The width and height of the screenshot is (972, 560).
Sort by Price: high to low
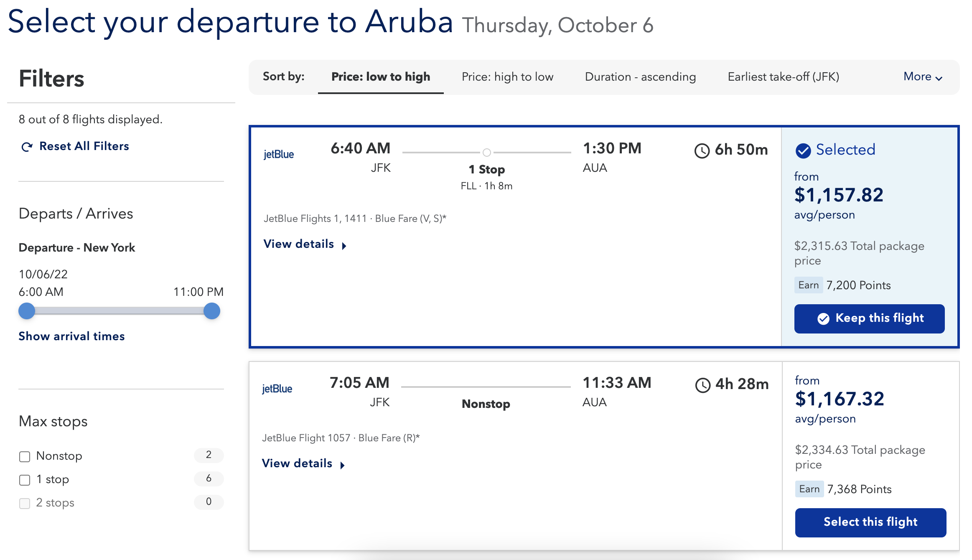pos(507,77)
